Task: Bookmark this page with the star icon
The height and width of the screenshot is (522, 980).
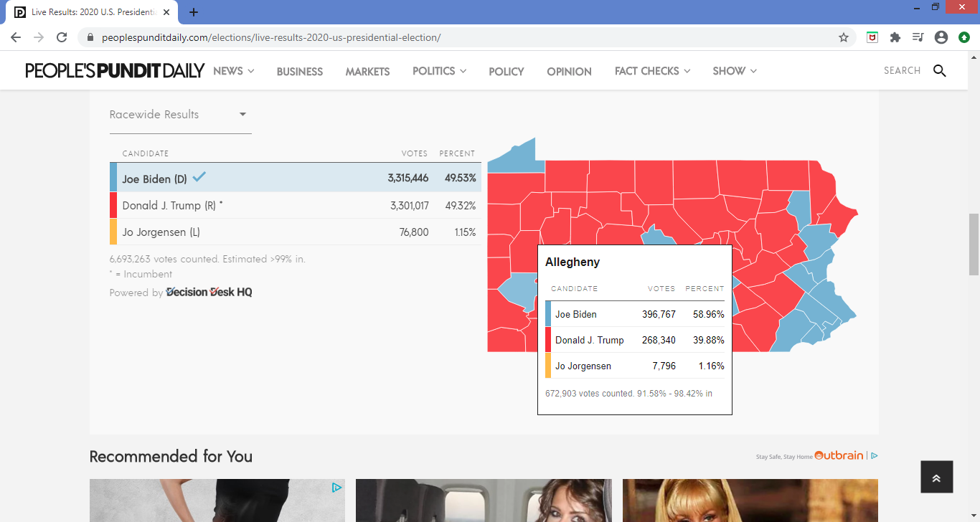Action: 844,37
